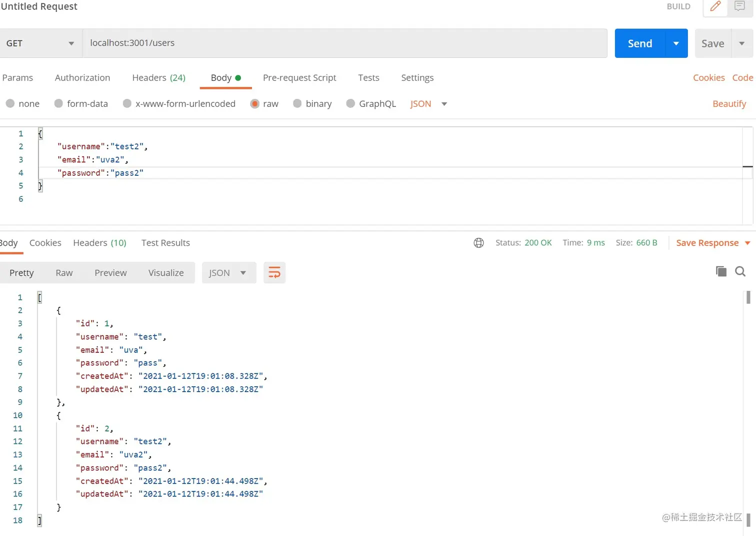The image size is (756, 536).
Task: Switch to the Test Results tab
Action: [x=165, y=243]
